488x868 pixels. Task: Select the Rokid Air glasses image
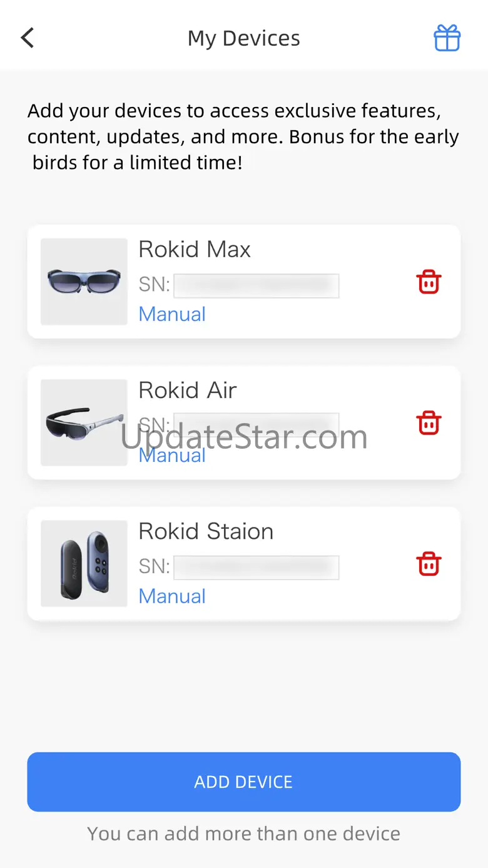click(x=84, y=422)
